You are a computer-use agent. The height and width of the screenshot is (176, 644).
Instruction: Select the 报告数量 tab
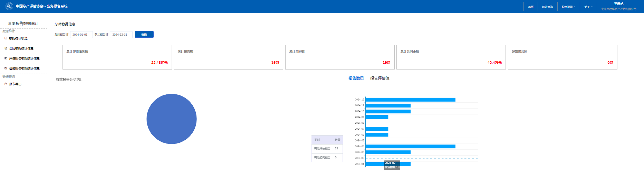[356, 78]
